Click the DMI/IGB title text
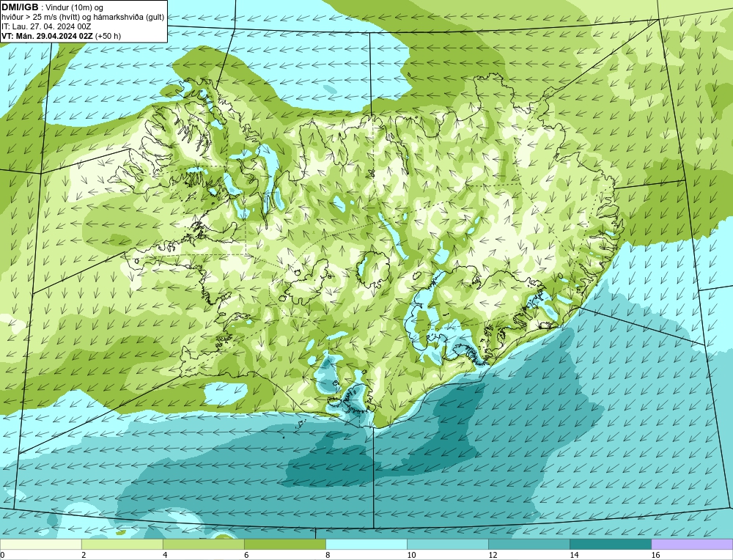This screenshot has width=733, height=560. coord(20,7)
